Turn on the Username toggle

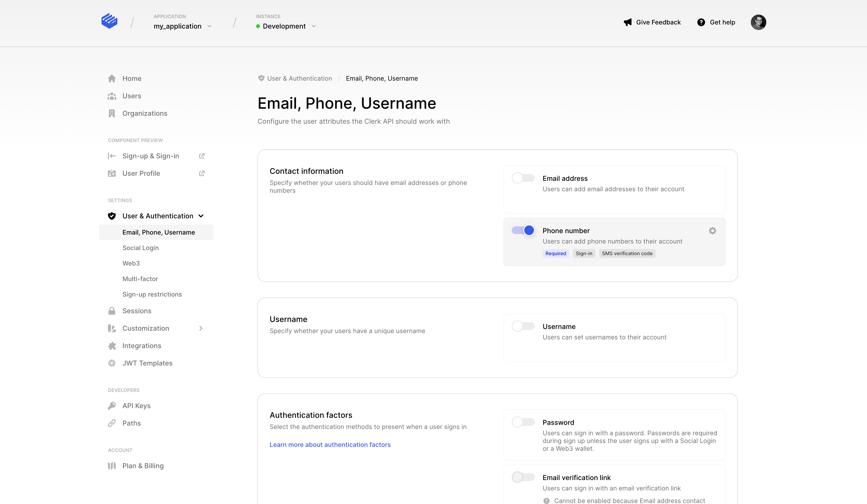[523, 326]
